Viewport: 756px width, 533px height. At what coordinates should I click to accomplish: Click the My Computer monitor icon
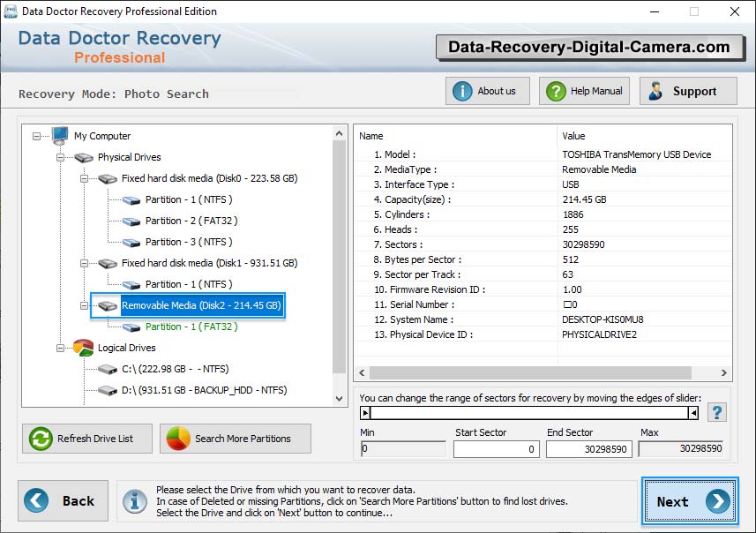click(x=60, y=136)
